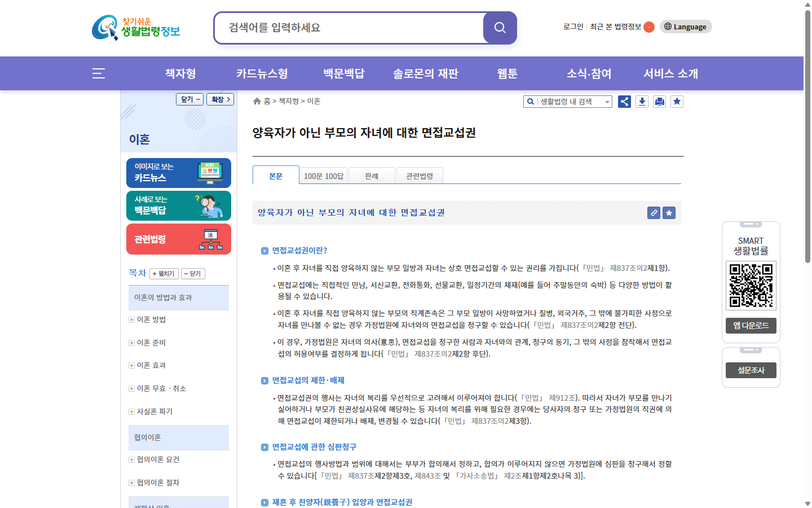
Task: Open the red 관련법령 banner
Action: coord(179,239)
